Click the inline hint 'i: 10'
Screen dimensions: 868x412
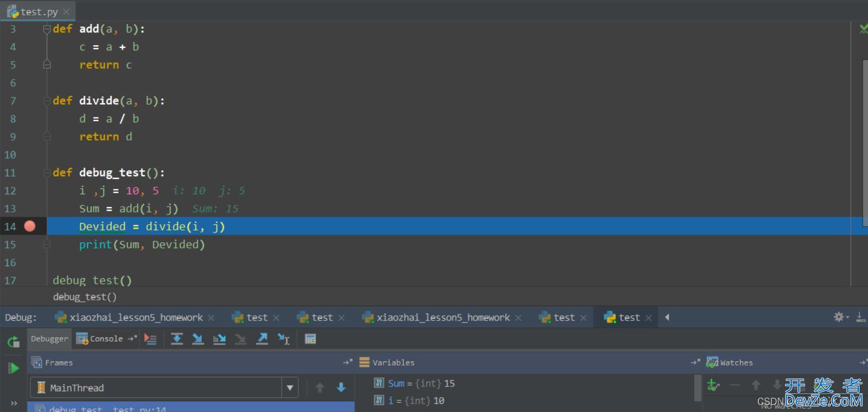tap(189, 191)
